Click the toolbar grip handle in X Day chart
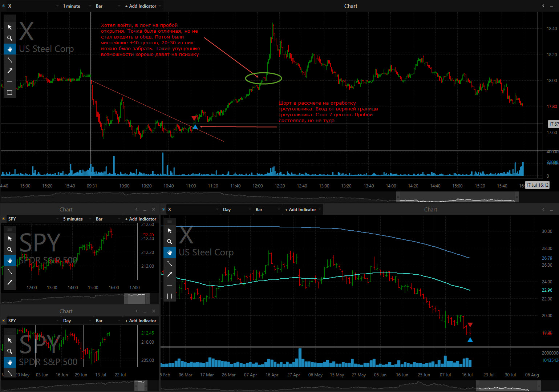The width and height of the screenshot is (559, 392). point(170,221)
